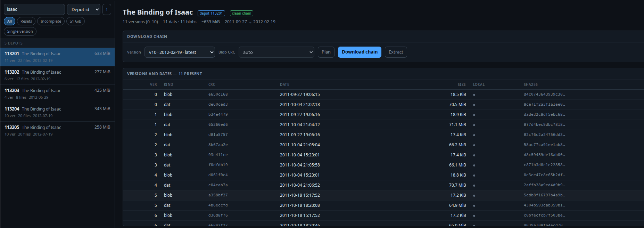Click SHA256 hash d4c0743643939c30…
644x228 pixels.
[x=544, y=95]
